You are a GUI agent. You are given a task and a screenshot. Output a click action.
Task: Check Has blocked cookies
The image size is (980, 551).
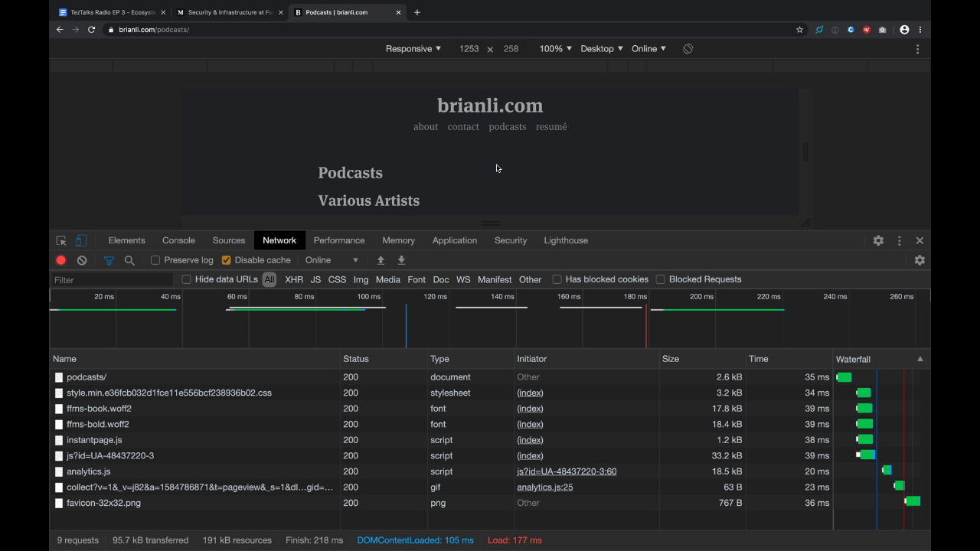(x=557, y=279)
